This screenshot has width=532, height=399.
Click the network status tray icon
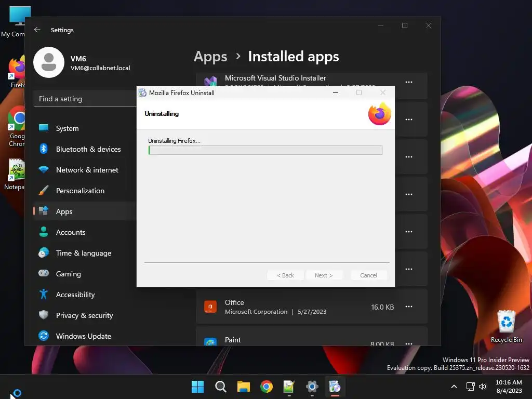[x=471, y=387]
